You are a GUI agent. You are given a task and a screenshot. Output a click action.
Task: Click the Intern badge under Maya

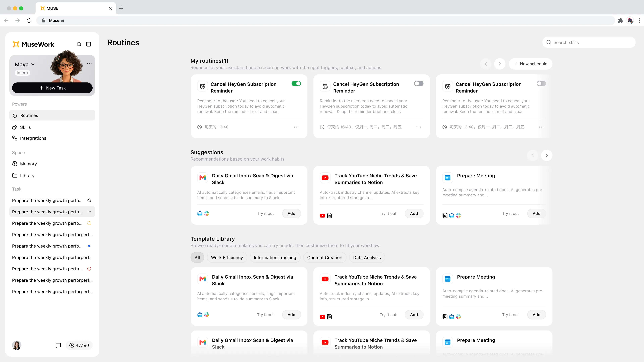coord(22,73)
